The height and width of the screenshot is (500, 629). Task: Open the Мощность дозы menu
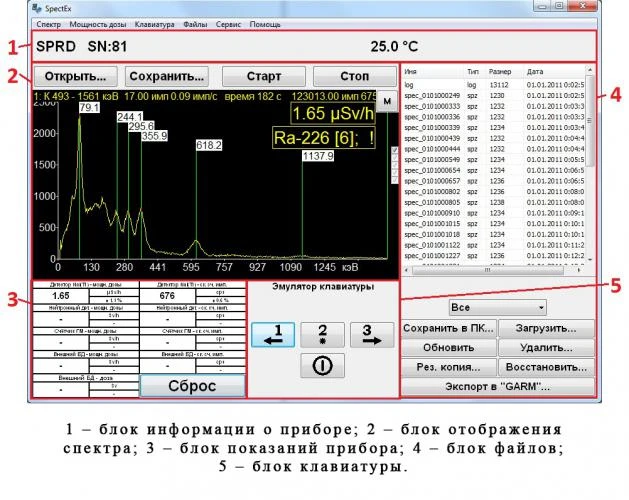pos(98,24)
